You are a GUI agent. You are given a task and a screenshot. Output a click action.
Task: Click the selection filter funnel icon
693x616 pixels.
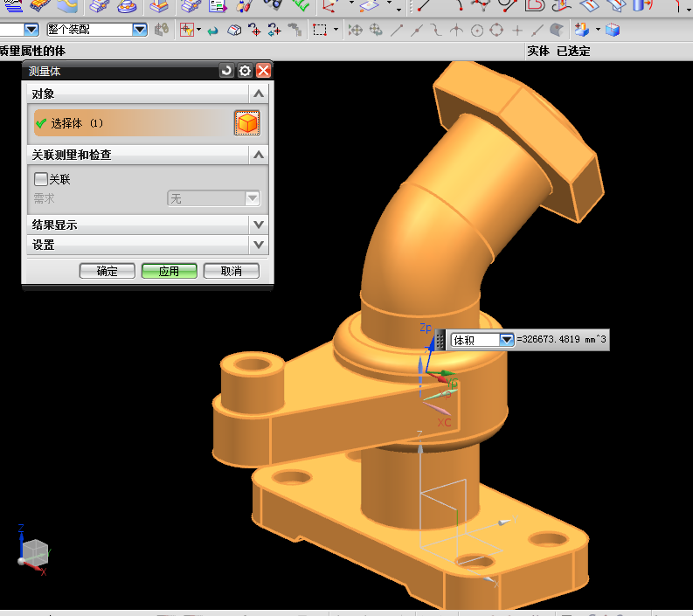161,30
